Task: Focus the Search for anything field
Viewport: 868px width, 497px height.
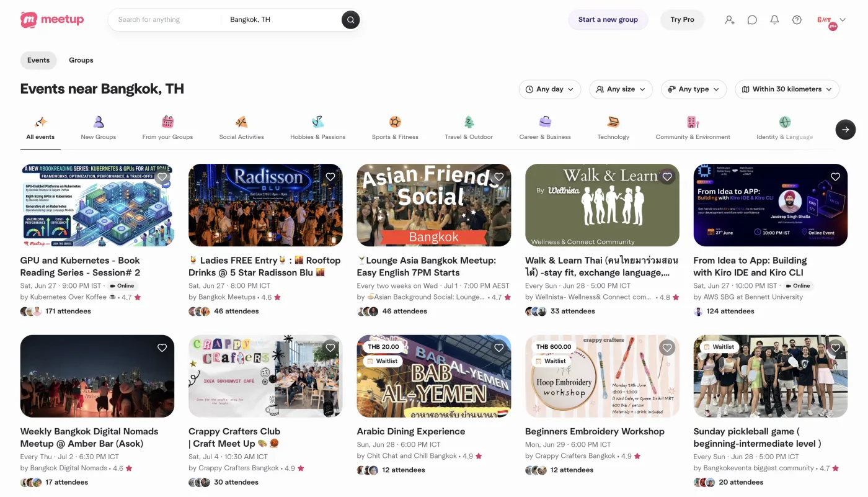Action: point(166,20)
